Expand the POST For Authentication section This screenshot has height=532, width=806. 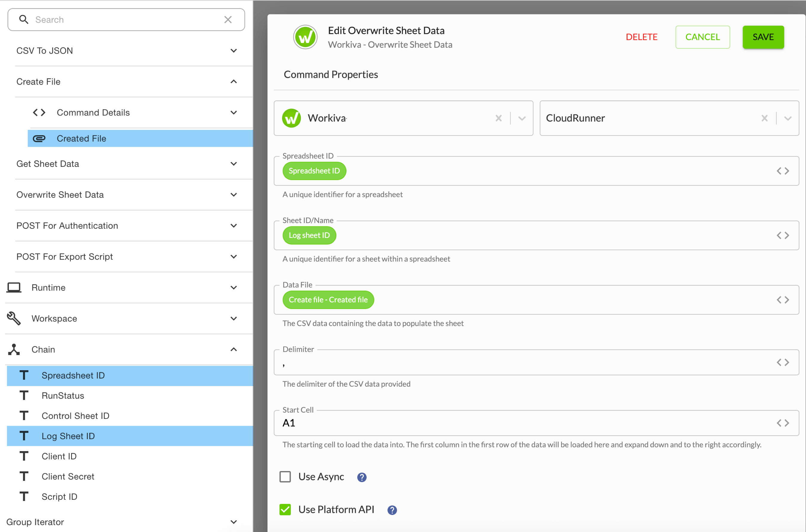[233, 225]
